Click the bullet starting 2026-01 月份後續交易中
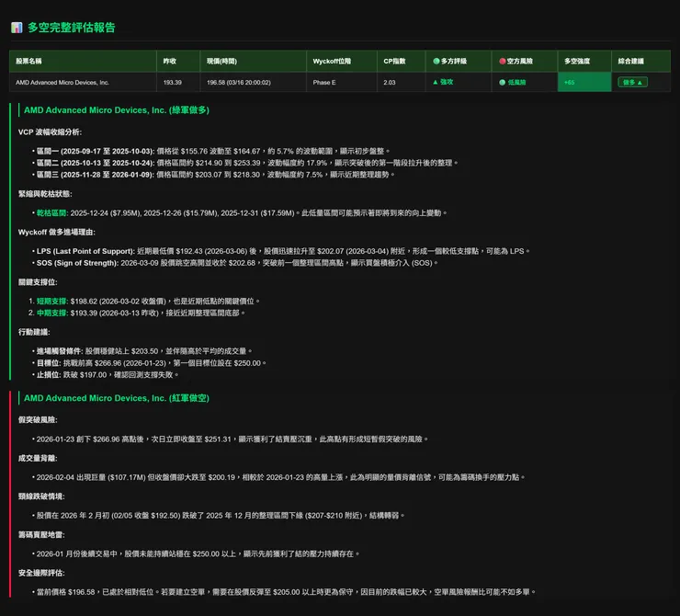Viewport: 680px width, 616px height. tap(196, 554)
